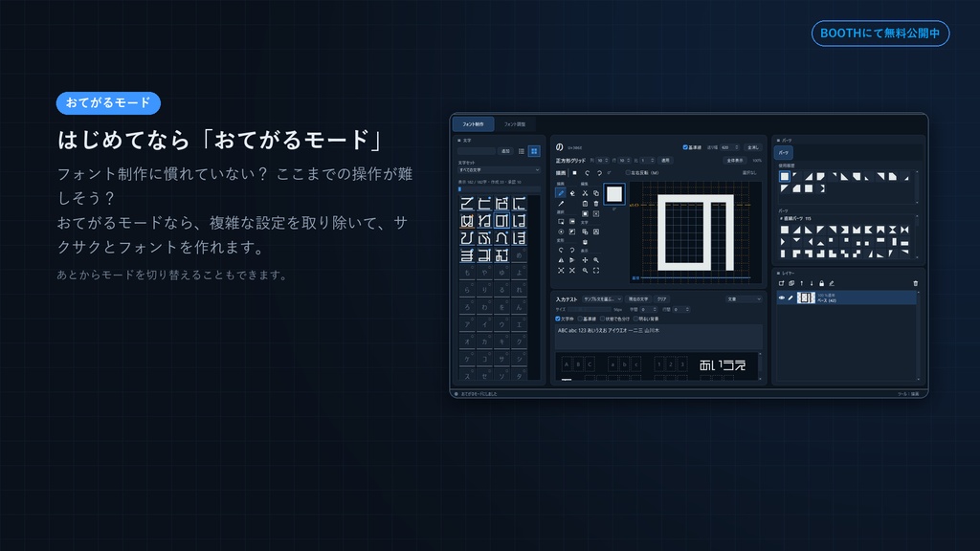Toggle the 明るい背景 checkbox
Image resolution: width=980 pixels, height=551 pixels.
pos(635,319)
